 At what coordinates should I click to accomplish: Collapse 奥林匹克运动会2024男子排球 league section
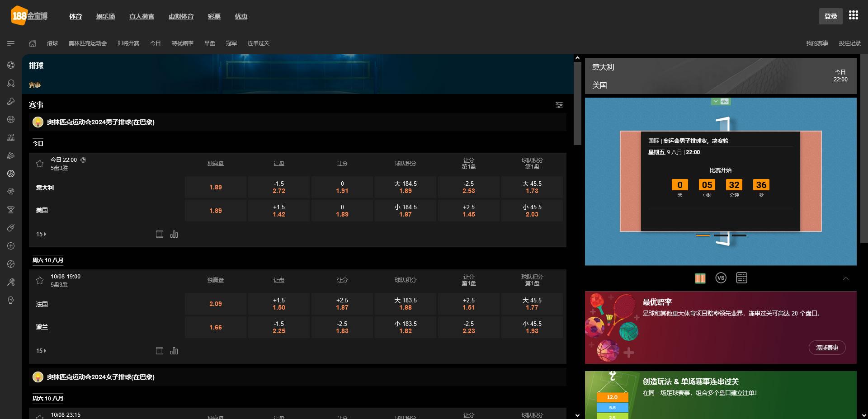coord(297,122)
